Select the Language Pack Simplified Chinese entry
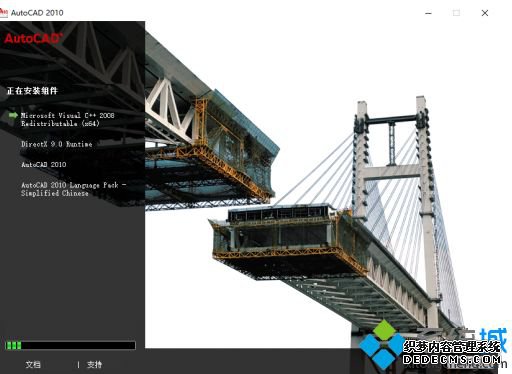Screen dimensions: 512x374 [74, 189]
